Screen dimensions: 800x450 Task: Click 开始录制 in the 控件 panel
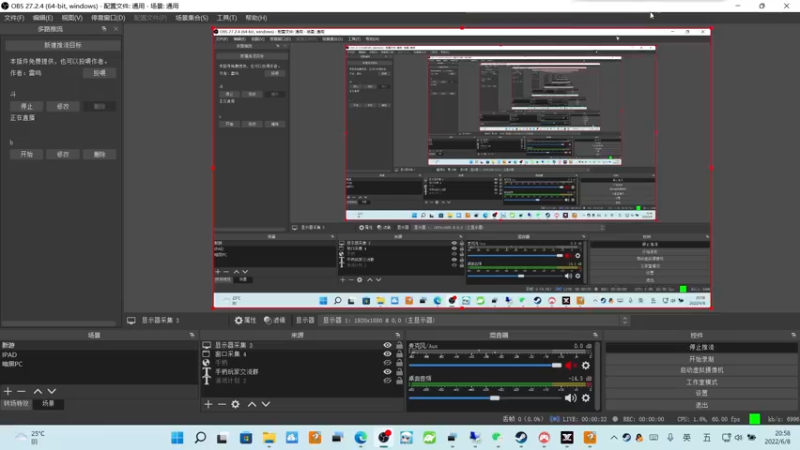[x=702, y=359]
